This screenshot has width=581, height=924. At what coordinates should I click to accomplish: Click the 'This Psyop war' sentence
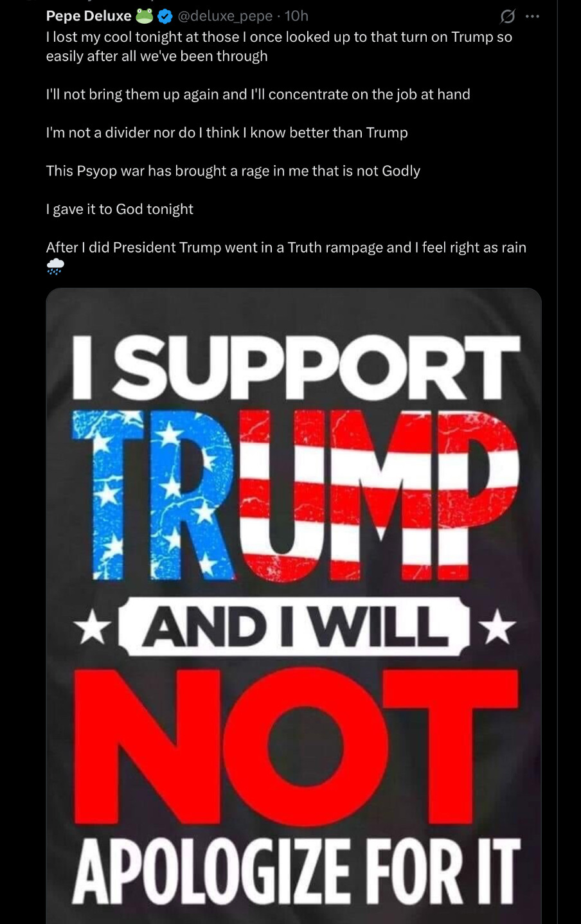coord(233,171)
